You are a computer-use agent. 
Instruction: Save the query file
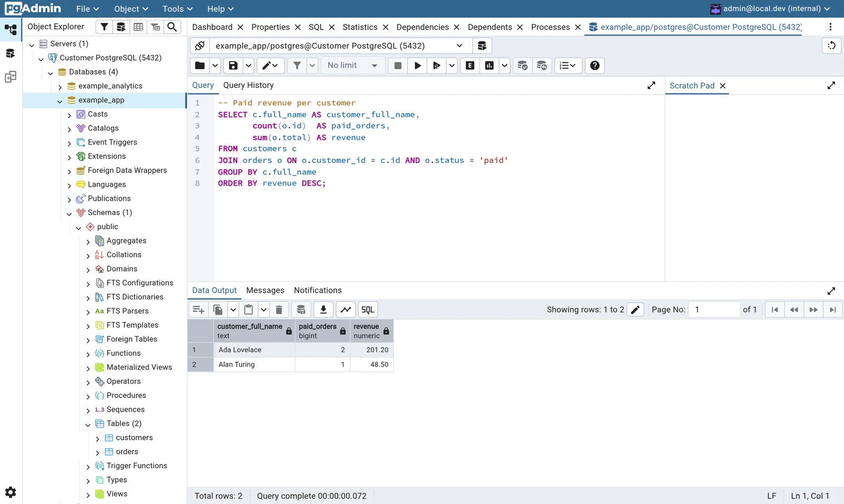point(233,65)
